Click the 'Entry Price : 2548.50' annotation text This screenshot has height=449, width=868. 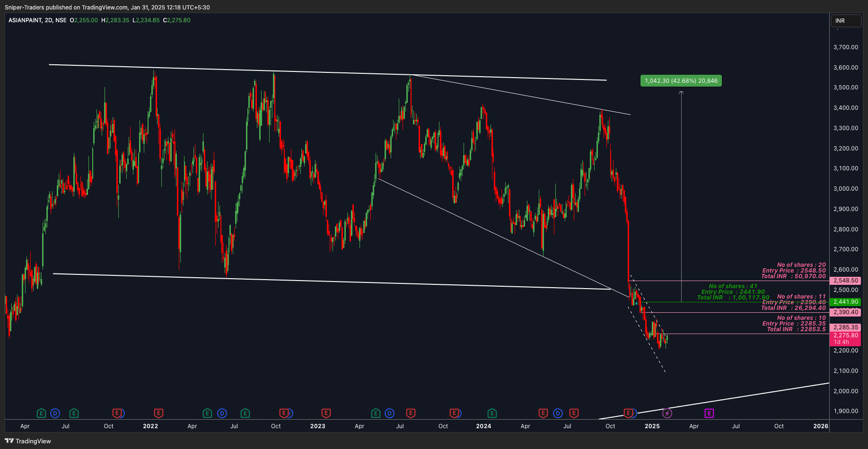coord(794,271)
